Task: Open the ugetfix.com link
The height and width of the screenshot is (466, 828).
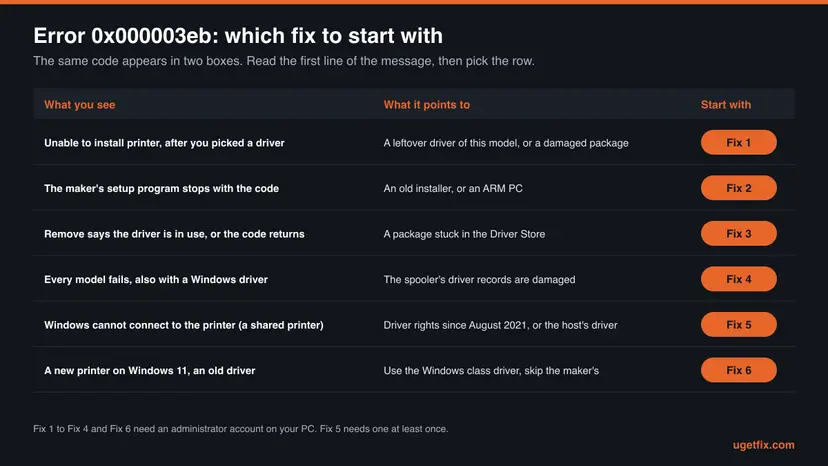Action: point(763,445)
